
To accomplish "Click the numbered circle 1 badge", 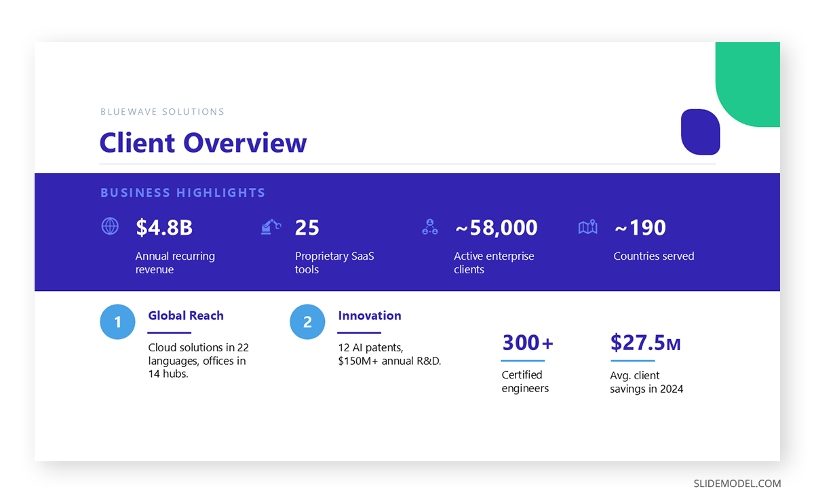I will click(117, 322).
